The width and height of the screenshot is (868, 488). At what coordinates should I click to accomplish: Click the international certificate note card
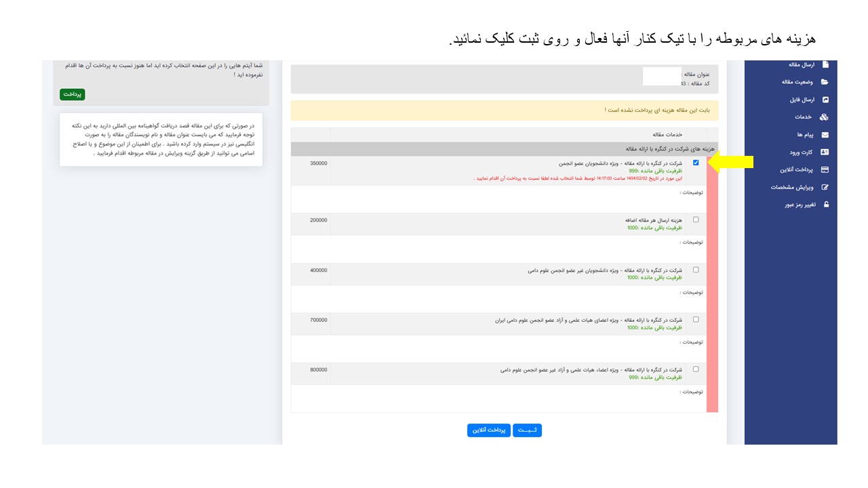pos(161,139)
